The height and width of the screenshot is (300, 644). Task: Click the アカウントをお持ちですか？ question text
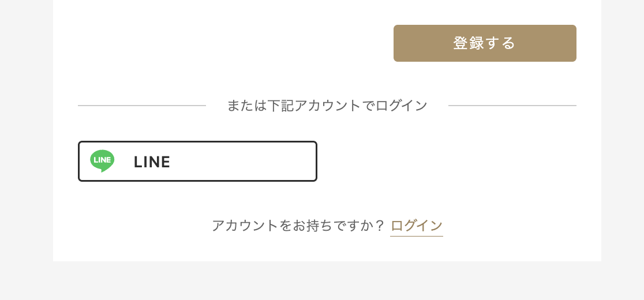coord(298,226)
